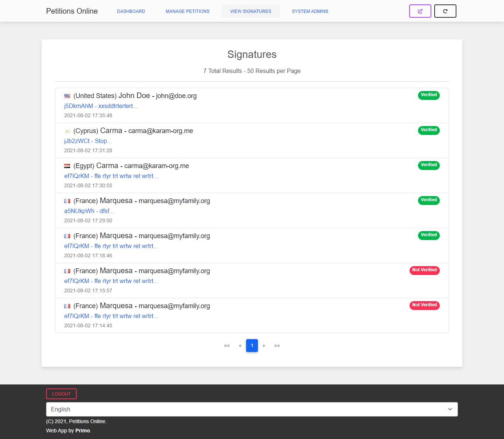Click the United States flag icon beside John Doe
This screenshot has width=504, height=439.
67,96
